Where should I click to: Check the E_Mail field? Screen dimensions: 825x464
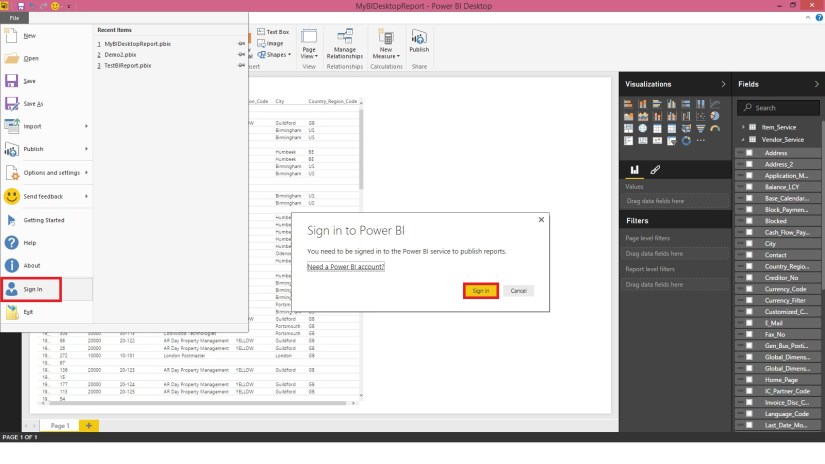click(749, 323)
